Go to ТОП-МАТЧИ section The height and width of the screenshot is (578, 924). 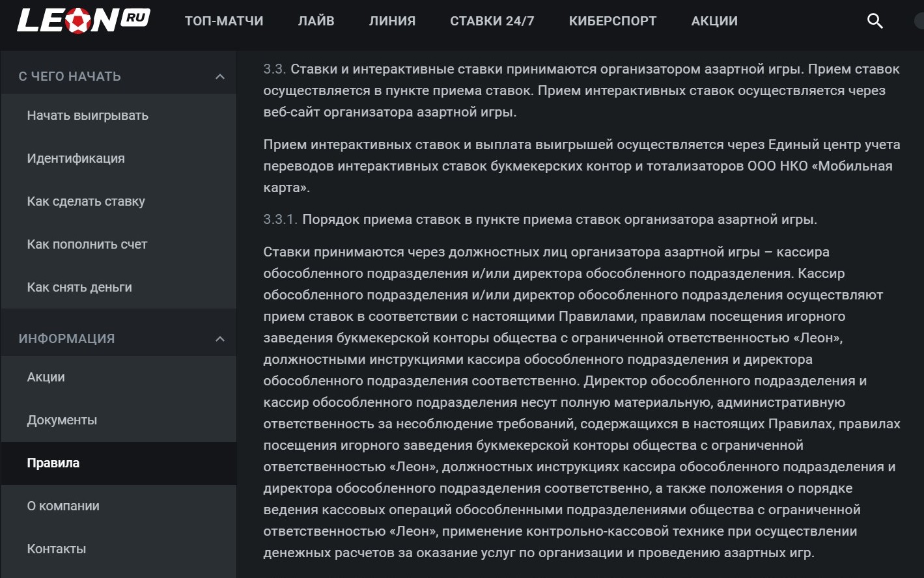224,21
